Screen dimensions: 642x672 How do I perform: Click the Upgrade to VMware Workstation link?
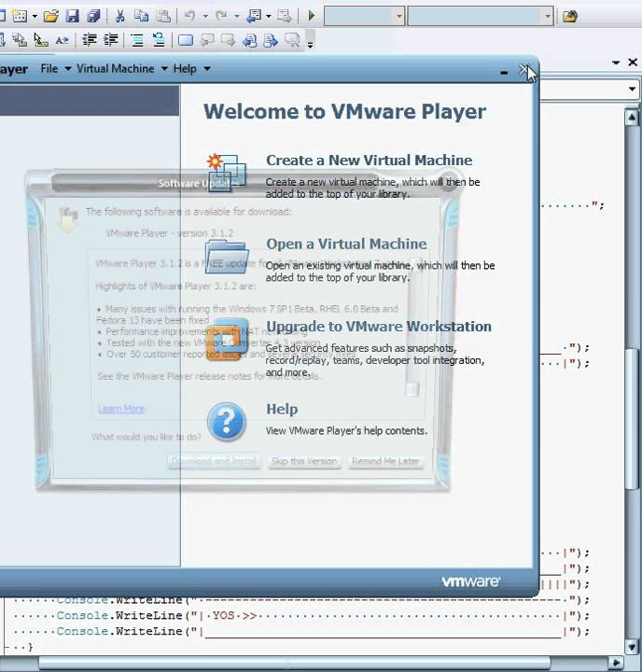(x=379, y=327)
